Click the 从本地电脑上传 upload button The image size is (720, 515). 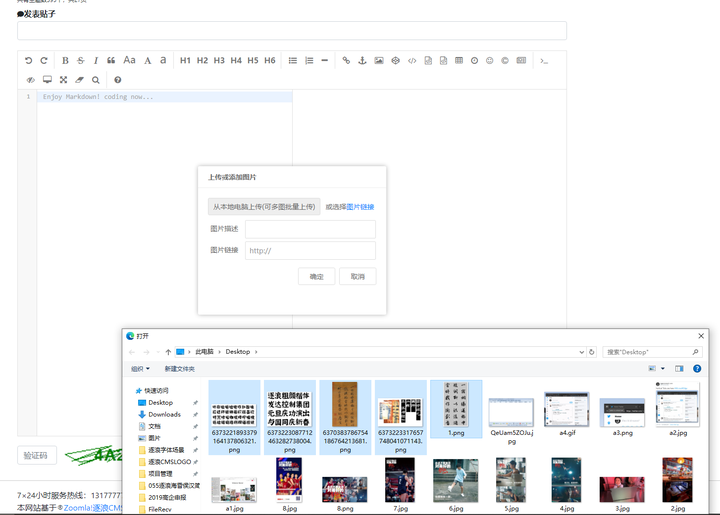click(264, 207)
